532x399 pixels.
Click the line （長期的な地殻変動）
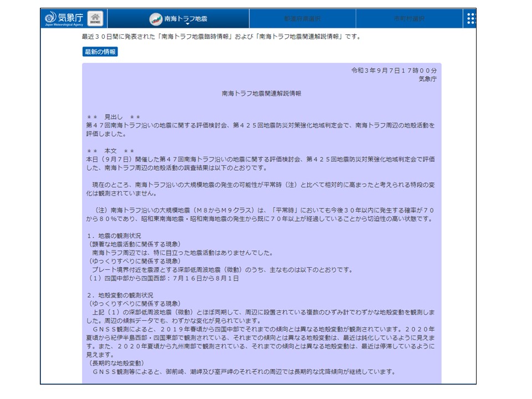coord(116,363)
